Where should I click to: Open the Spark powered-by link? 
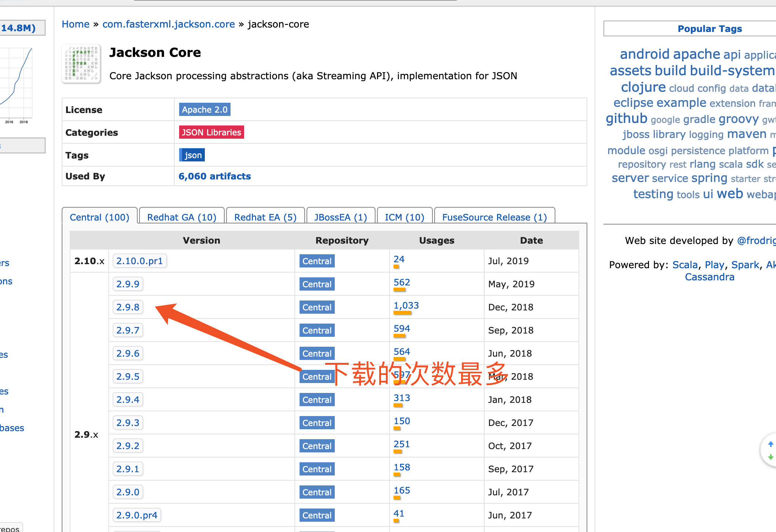745,265
